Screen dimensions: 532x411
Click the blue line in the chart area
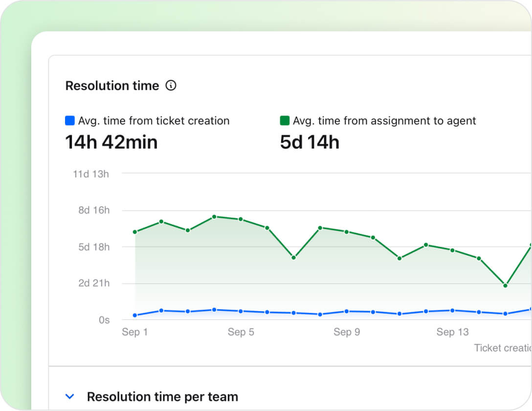pos(293,311)
